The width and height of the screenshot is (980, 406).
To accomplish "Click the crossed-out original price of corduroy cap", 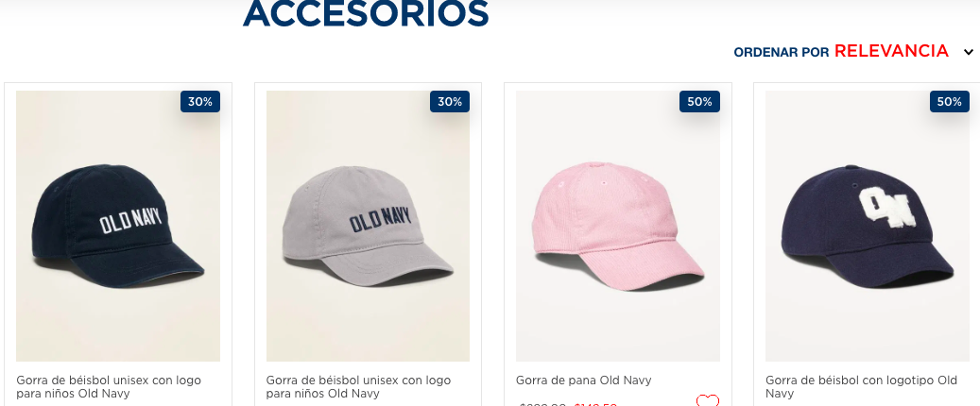I will (543, 404).
